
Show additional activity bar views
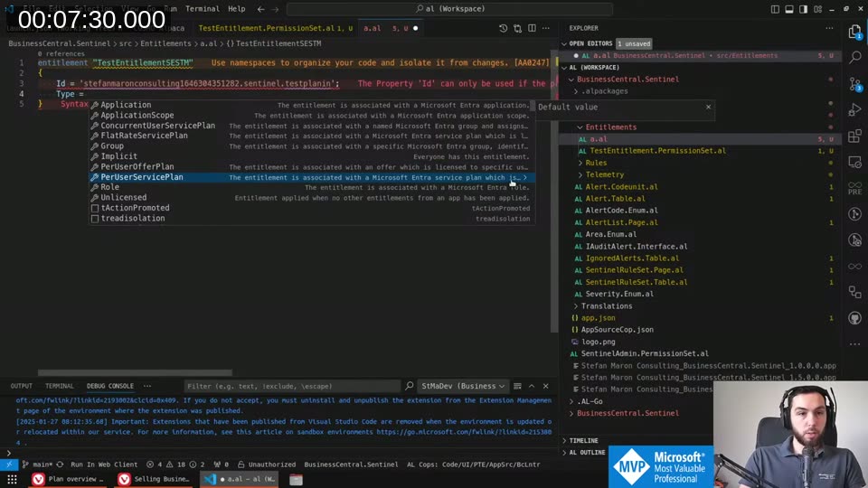click(854, 343)
